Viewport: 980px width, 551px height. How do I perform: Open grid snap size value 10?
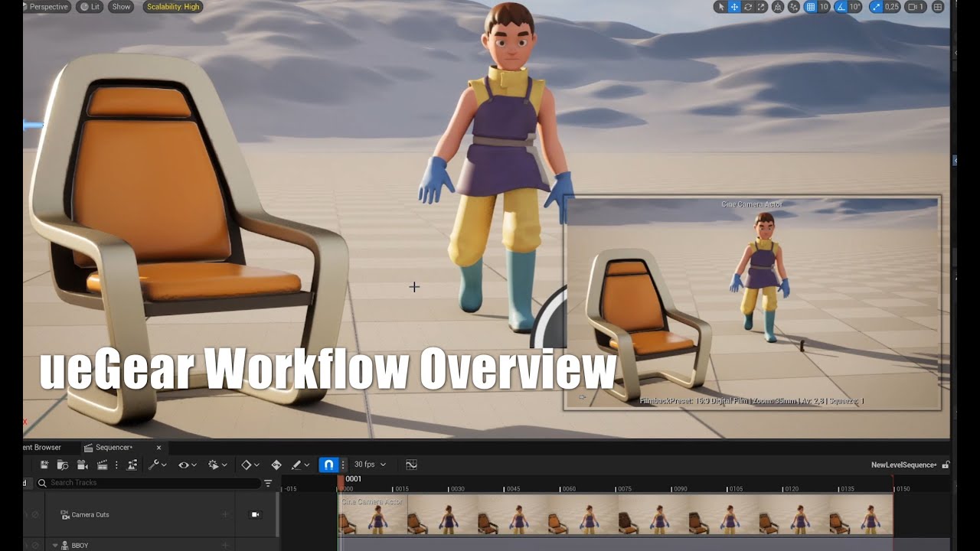825,7
